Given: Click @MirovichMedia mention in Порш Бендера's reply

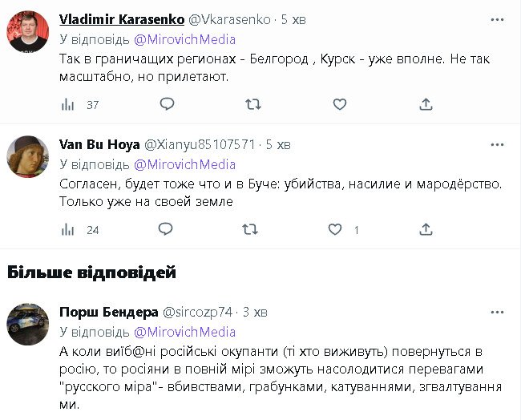Looking at the screenshot, I should click(x=184, y=332).
